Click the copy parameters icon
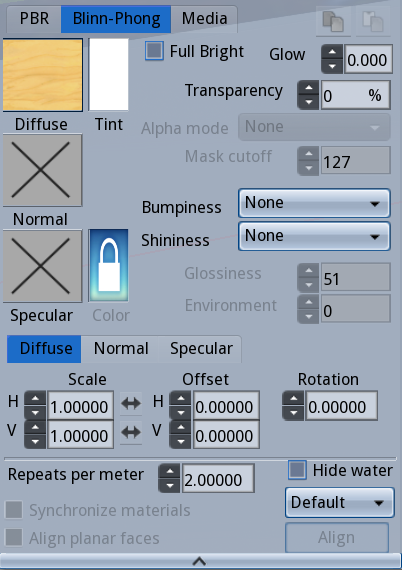 coord(333,21)
